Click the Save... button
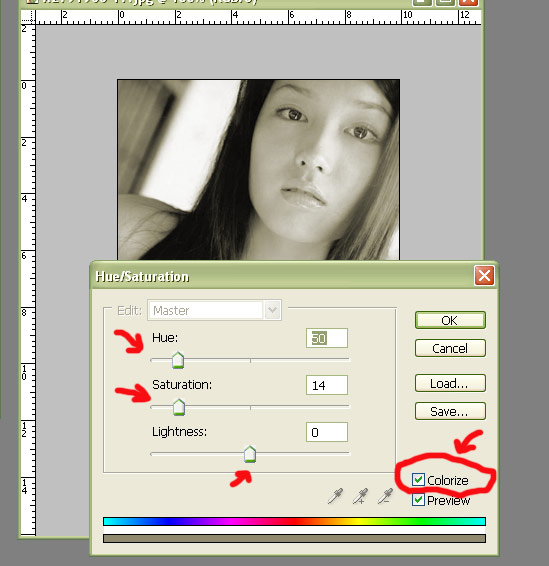Viewport: 549px width, 566px height. (450, 411)
